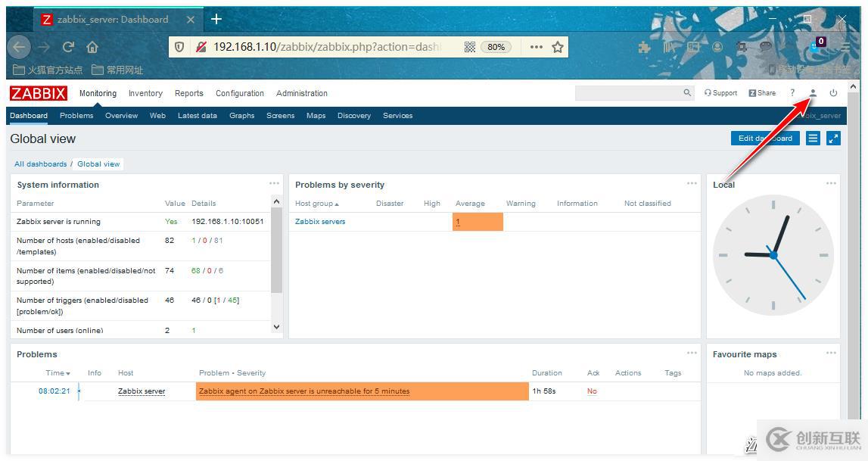
Task: Go back with browser back arrow
Action: click(19, 47)
